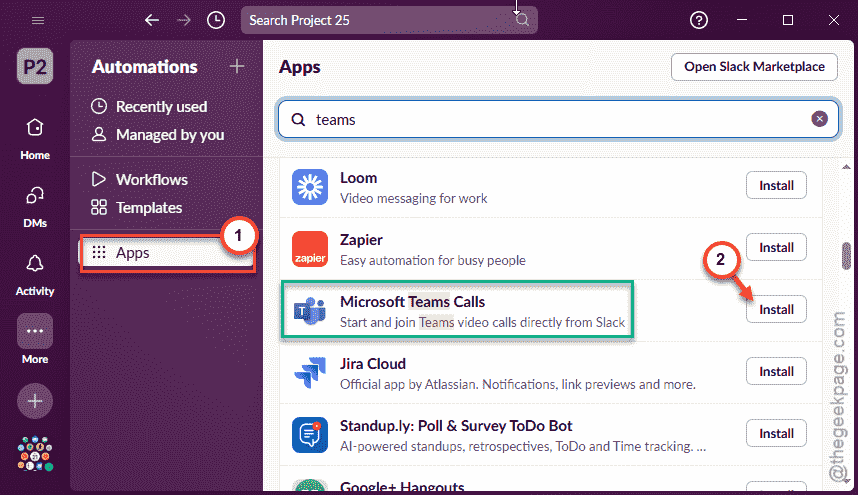Click the Automations heading

click(x=144, y=67)
